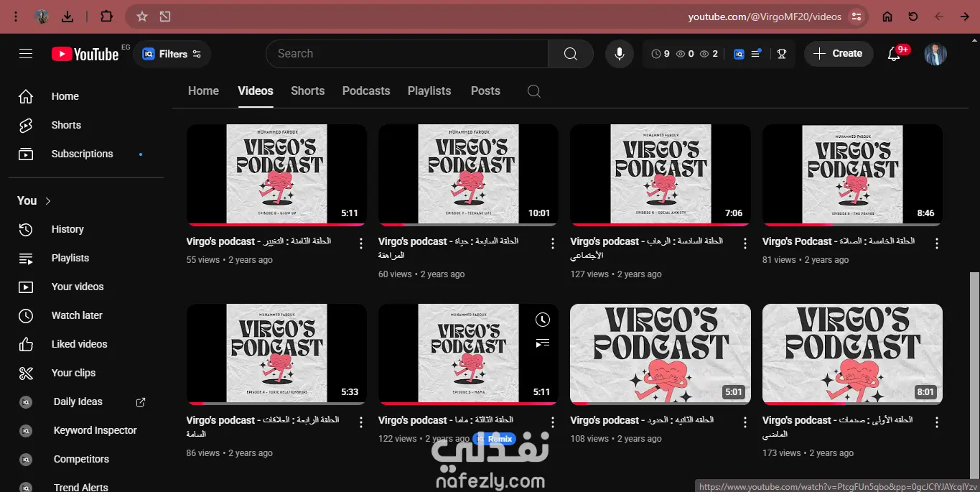Open vidIQ trophy icon in header

[x=782, y=54]
